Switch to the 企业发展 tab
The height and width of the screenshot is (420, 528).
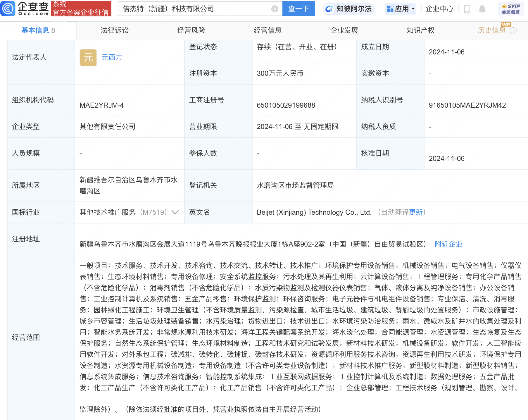click(344, 30)
